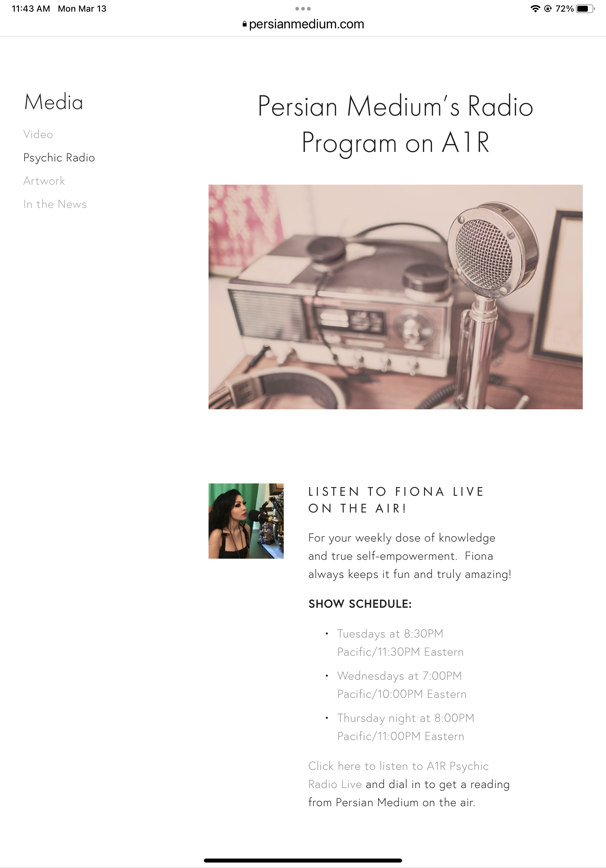Tap the padlock icon beside the URL
This screenshot has width=606, height=868.
245,24
